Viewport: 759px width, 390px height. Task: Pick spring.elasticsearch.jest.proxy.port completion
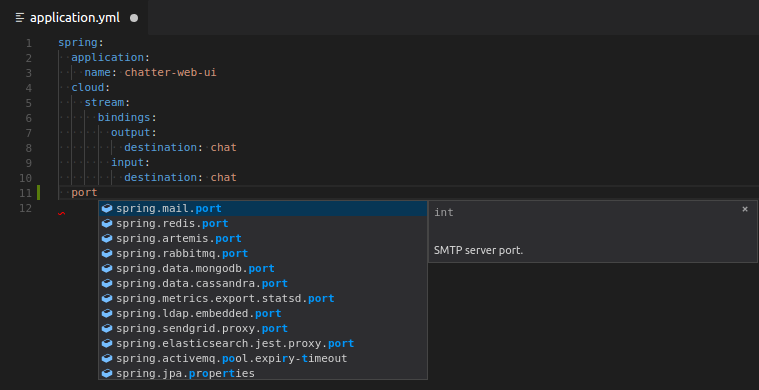(x=263, y=344)
